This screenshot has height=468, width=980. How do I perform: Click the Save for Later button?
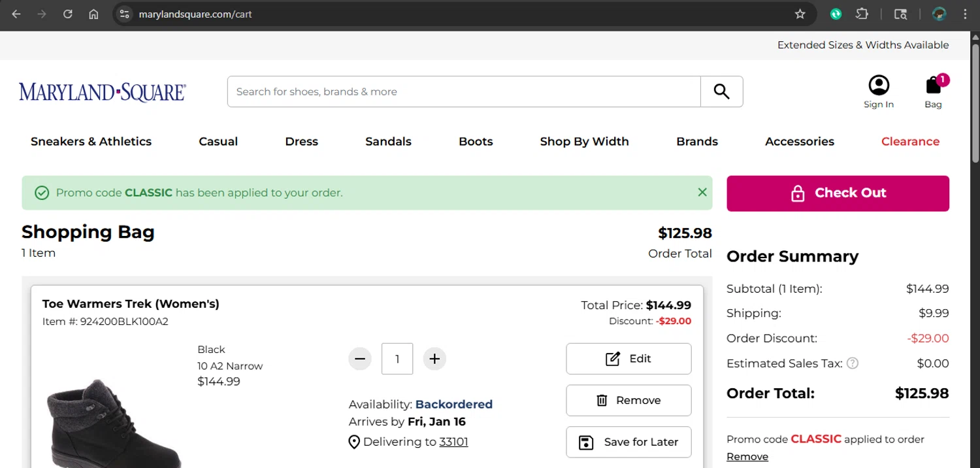click(629, 443)
